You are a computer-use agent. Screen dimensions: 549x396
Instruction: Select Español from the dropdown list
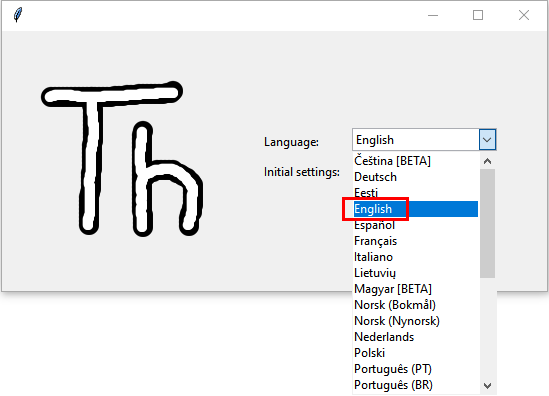pyautogui.click(x=416, y=225)
